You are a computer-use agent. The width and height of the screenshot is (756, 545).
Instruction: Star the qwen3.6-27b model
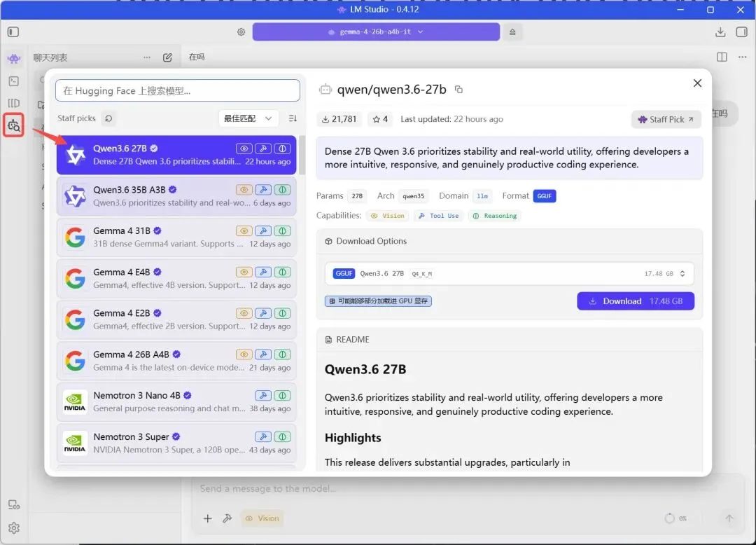380,119
